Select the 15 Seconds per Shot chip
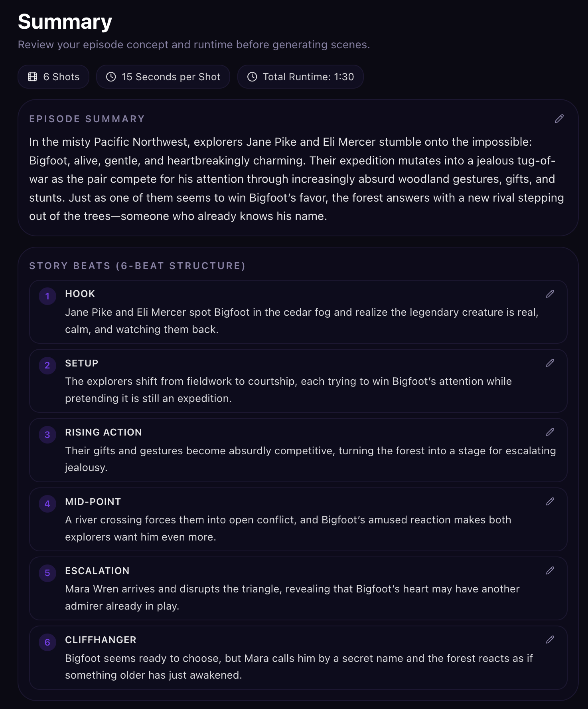Viewport: 588px width, 709px height. pyautogui.click(x=163, y=77)
